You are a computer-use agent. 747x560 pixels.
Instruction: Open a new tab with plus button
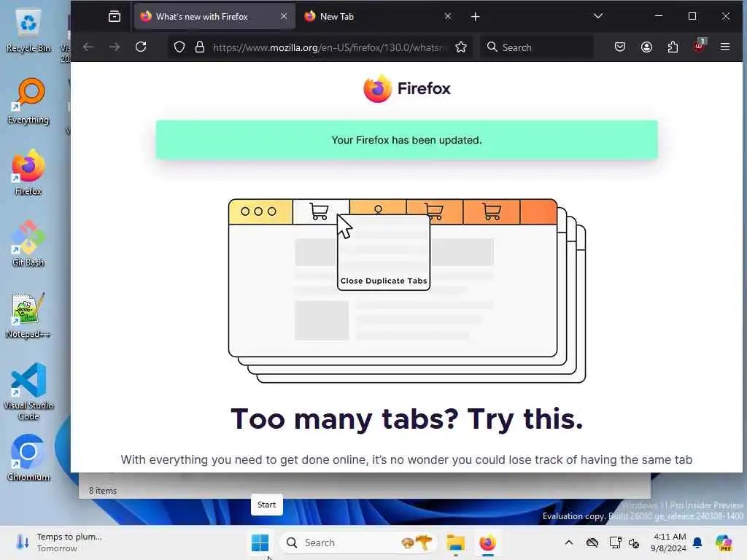[475, 17]
